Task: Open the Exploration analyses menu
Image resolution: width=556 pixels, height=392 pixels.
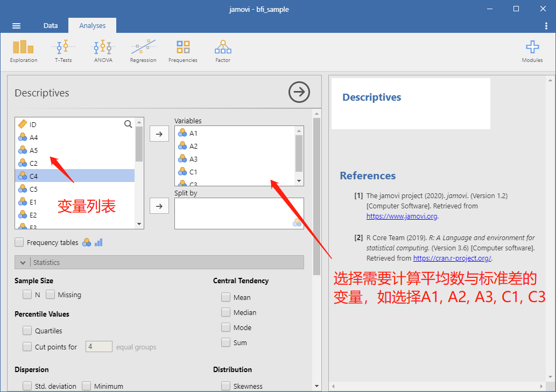Action: pyautogui.click(x=23, y=52)
